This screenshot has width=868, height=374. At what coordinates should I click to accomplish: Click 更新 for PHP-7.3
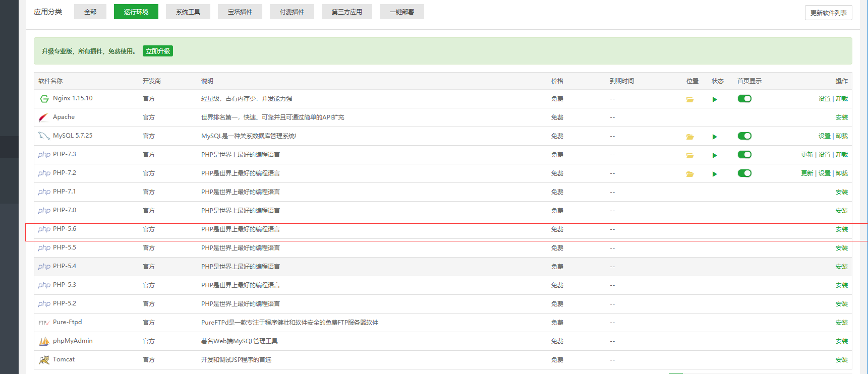(807, 155)
